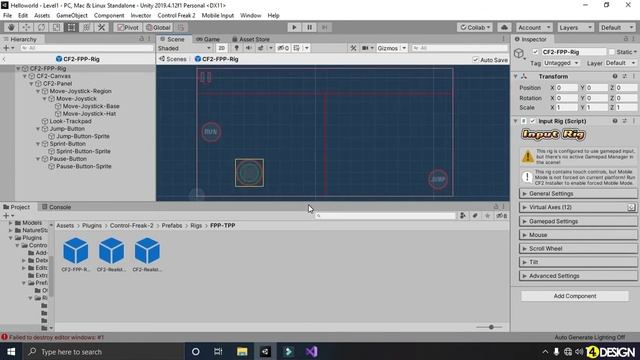Open Visual Studio from taskbar
Screen dimensions: 640x360
coord(311,351)
